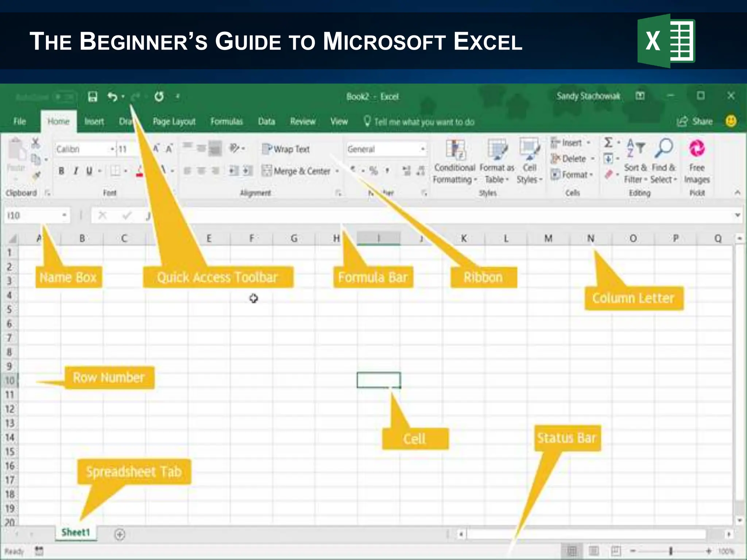The width and height of the screenshot is (747, 560).
Task: Collapse the ribbon with the chevron
Action: click(x=737, y=192)
